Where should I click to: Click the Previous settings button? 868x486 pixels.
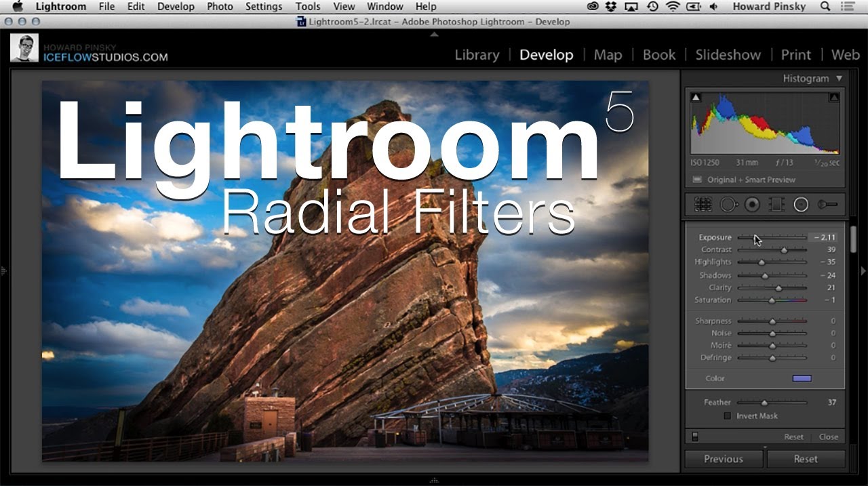[x=724, y=459]
